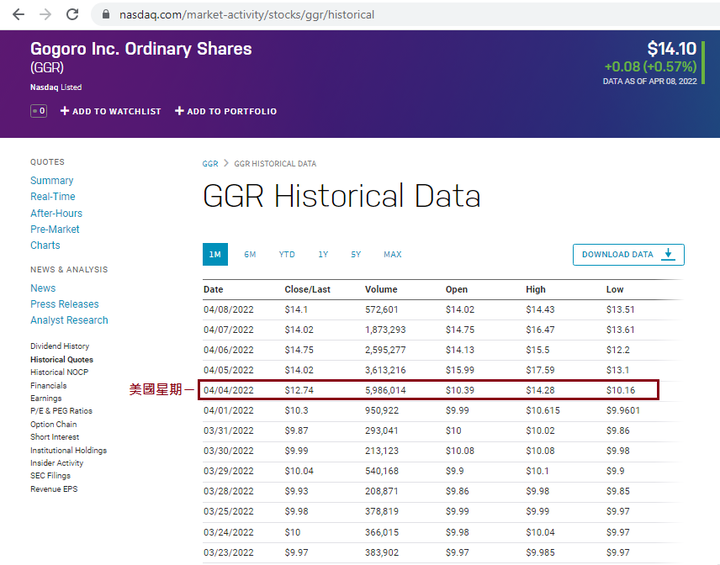Click the GGR breadcrumb link
720x565 pixels.
(210, 164)
